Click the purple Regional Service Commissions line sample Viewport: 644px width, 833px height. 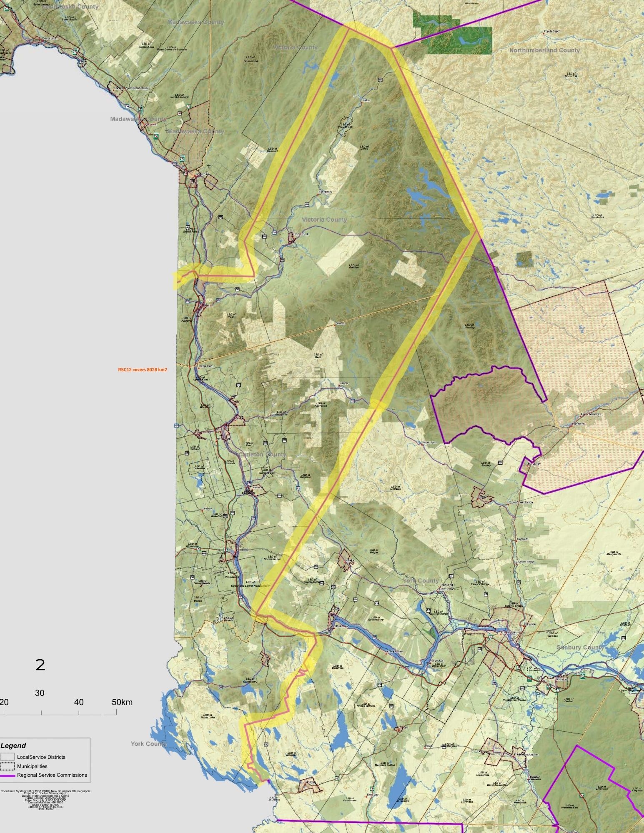[7, 775]
